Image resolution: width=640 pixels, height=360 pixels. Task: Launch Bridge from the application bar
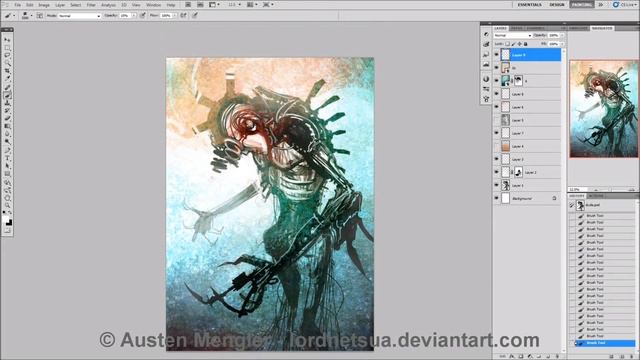point(188,4)
